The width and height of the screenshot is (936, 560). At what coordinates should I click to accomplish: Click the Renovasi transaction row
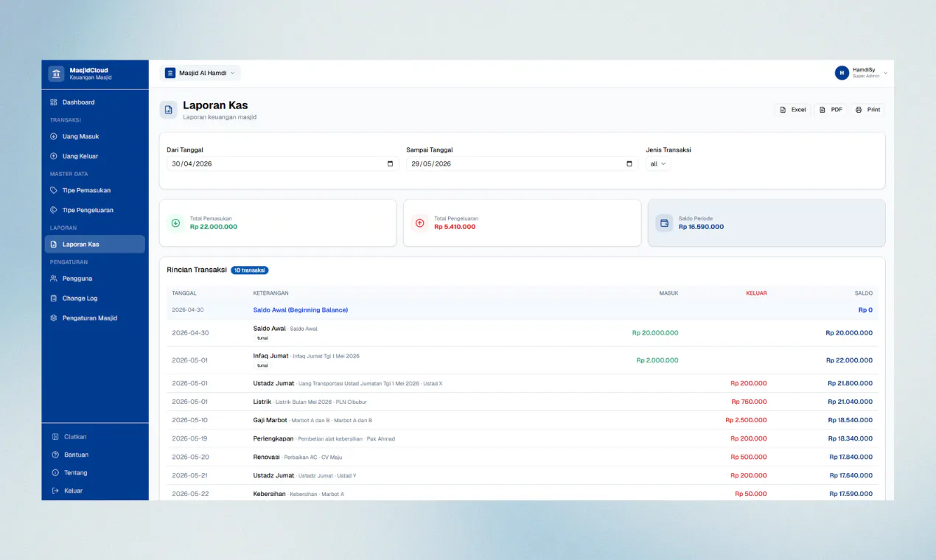click(x=523, y=457)
